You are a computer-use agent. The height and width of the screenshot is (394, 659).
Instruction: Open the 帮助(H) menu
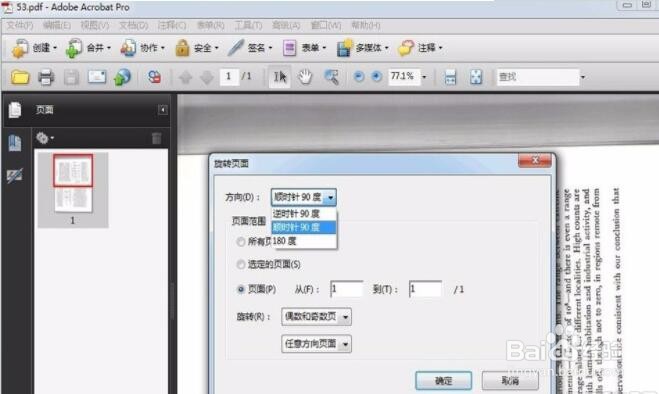[366, 26]
